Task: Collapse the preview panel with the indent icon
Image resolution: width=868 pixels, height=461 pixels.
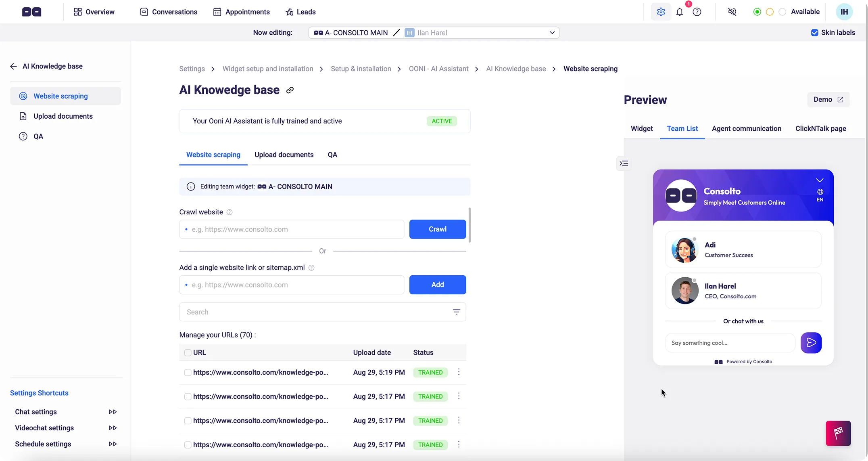Action: (624, 163)
